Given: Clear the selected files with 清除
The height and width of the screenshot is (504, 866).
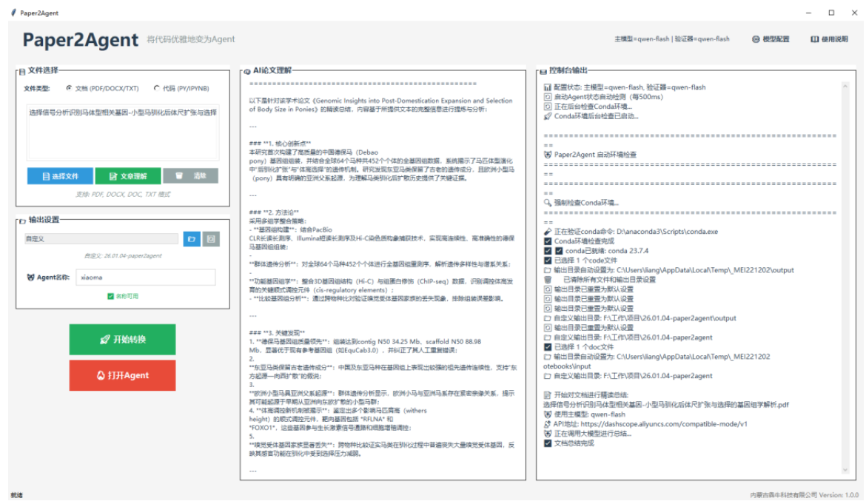Looking at the screenshot, I should pos(190,176).
